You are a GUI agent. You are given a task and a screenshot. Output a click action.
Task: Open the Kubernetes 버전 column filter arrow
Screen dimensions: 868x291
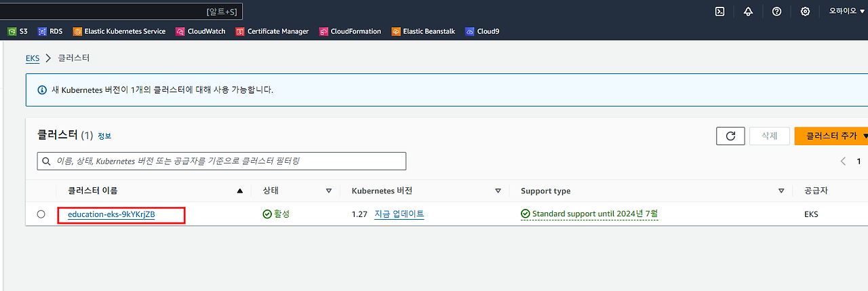[x=498, y=191]
